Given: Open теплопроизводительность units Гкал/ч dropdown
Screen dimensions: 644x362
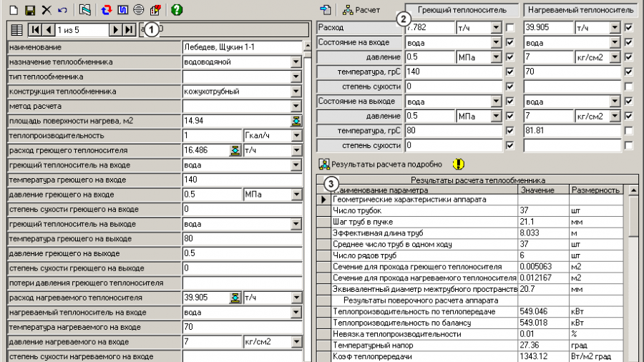Looking at the screenshot, I should tap(296, 135).
